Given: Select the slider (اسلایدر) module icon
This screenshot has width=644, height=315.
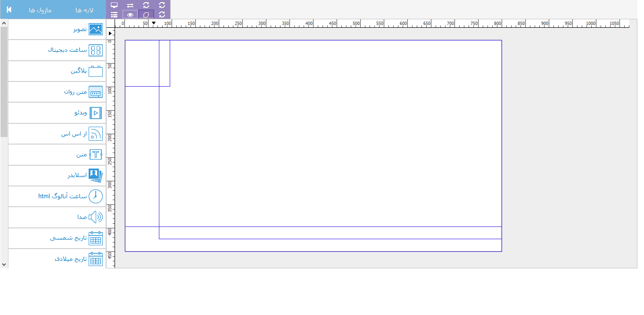Looking at the screenshot, I should click(x=96, y=175).
